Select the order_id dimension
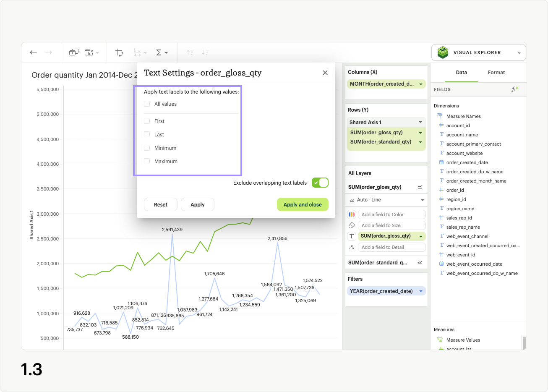 [455, 190]
